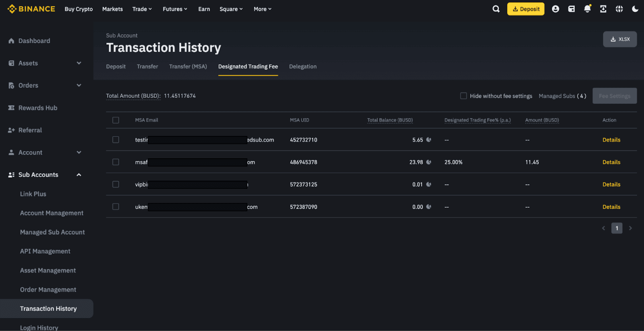
Task: Switch to the Delegation tab
Action: [x=303, y=66]
